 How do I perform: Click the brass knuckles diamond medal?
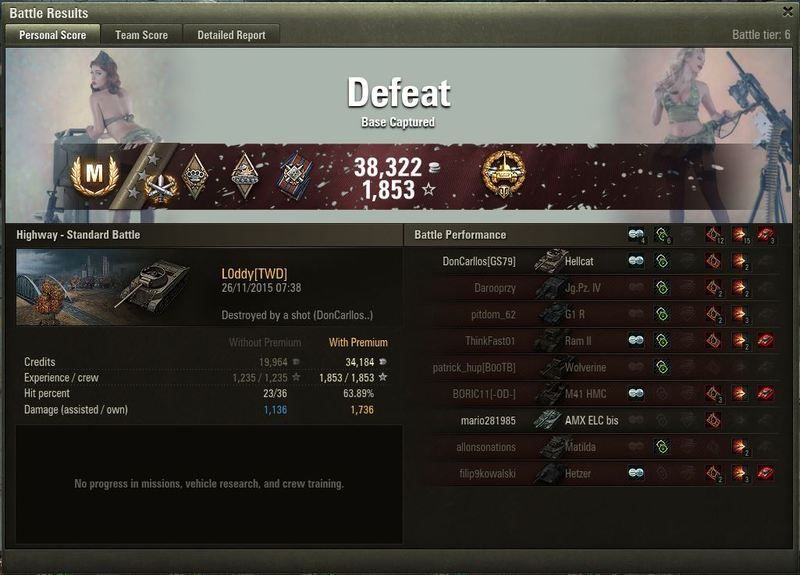(x=195, y=176)
